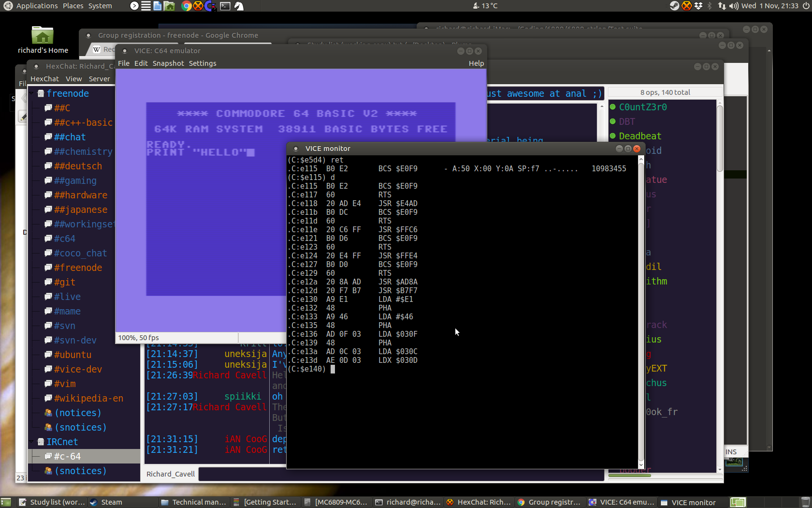Click the Bluetooth indicator icon

(710, 6)
